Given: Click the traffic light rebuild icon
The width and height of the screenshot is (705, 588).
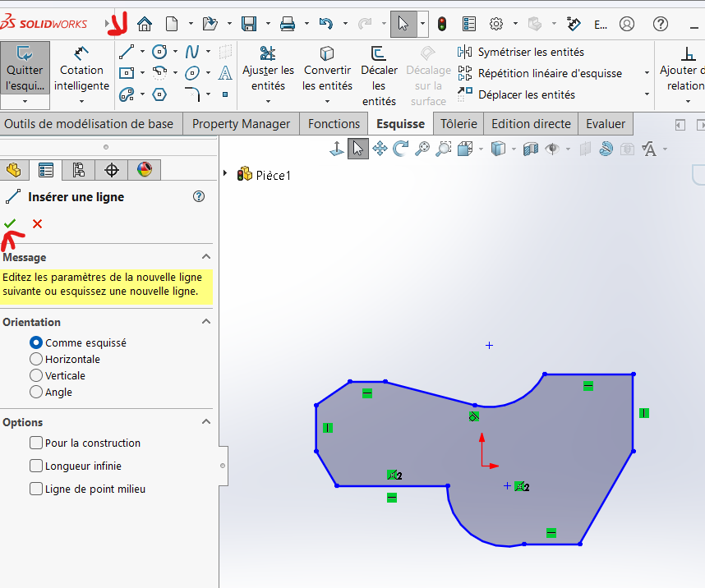Looking at the screenshot, I should (442, 23).
